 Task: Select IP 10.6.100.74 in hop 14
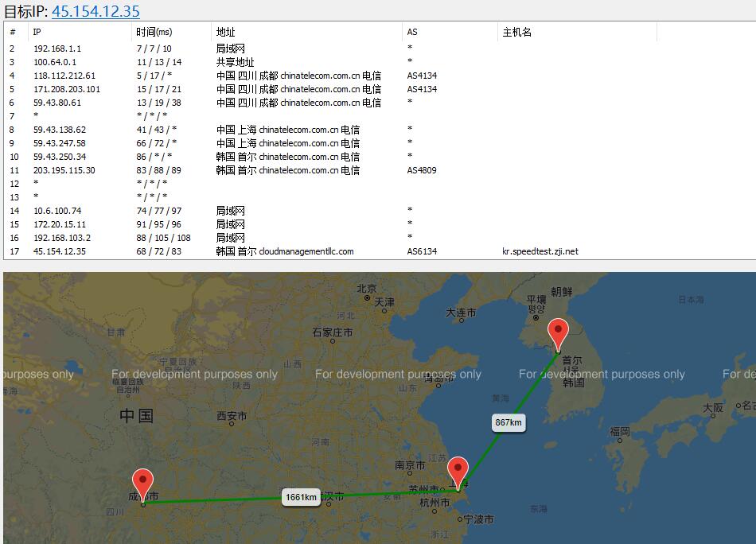coord(57,211)
